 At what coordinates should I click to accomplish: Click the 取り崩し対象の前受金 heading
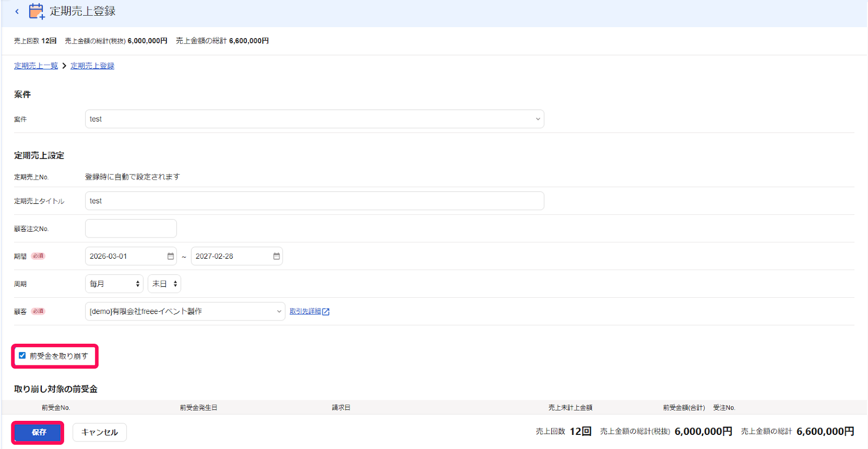click(x=56, y=389)
